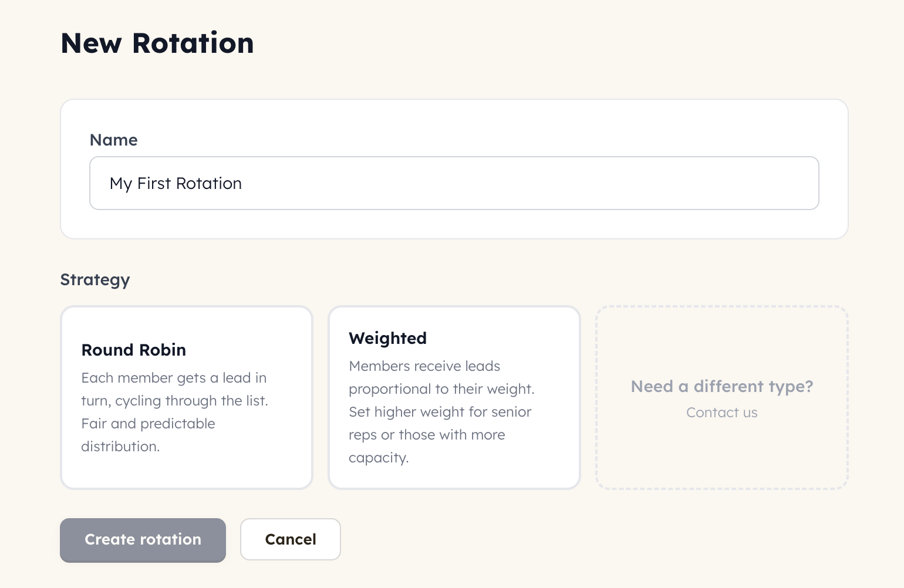Click the Weighted strategy description text
Screen dimensions: 904x588
[440, 412]
